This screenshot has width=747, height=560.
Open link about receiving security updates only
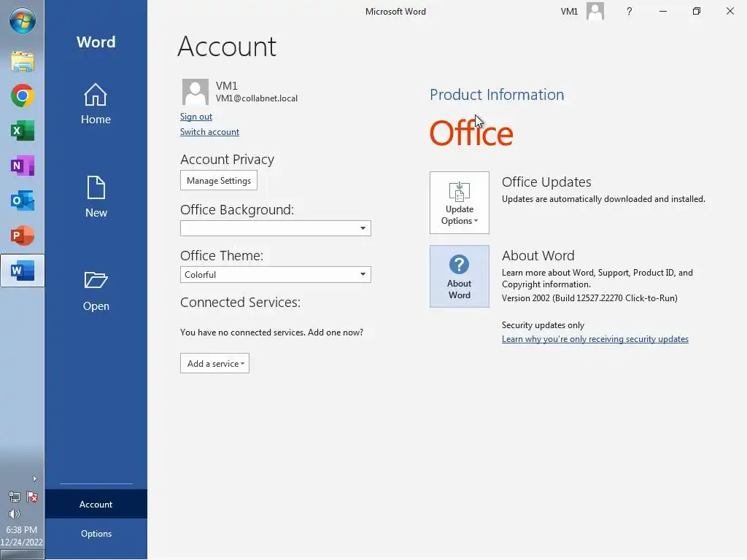(595, 339)
